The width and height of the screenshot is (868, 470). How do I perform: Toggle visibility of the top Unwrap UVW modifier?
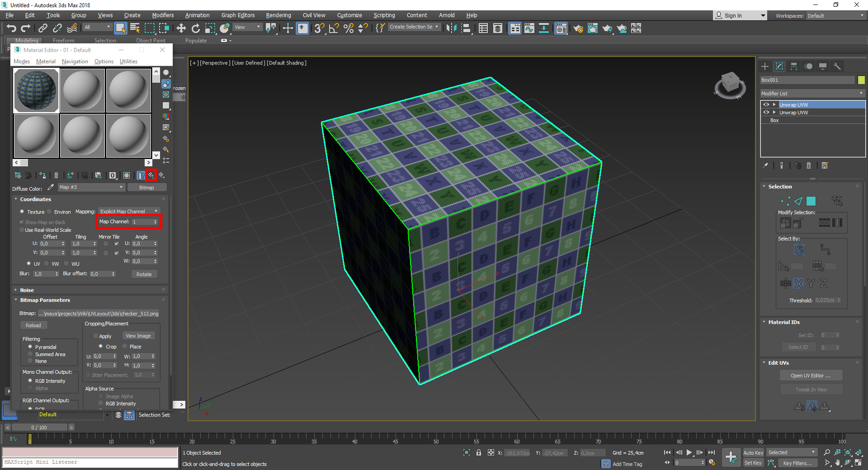pos(766,104)
